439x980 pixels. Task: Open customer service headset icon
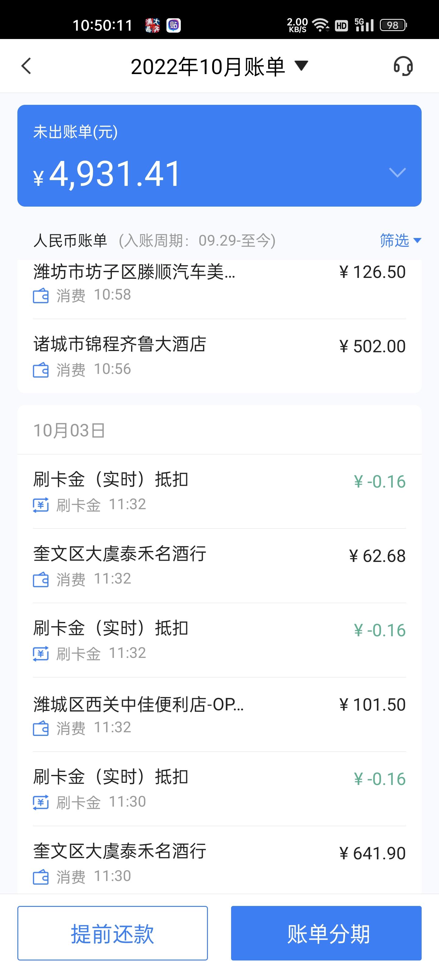click(x=403, y=66)
